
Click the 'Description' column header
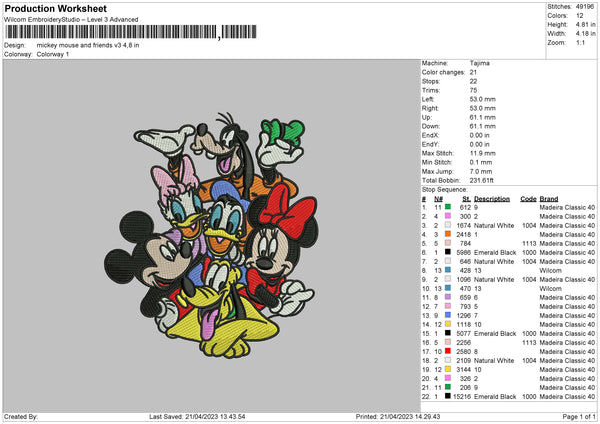pyautogui.click(x=492, y=199)
